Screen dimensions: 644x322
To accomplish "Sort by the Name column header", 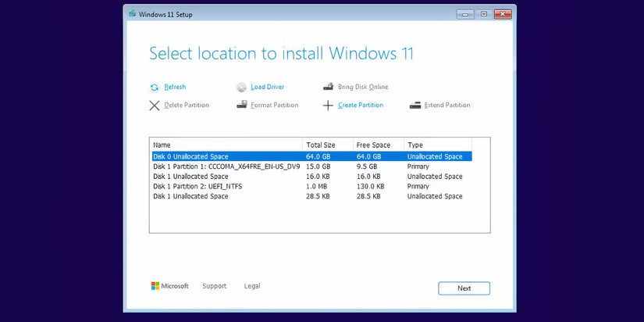I will [226, 145].
